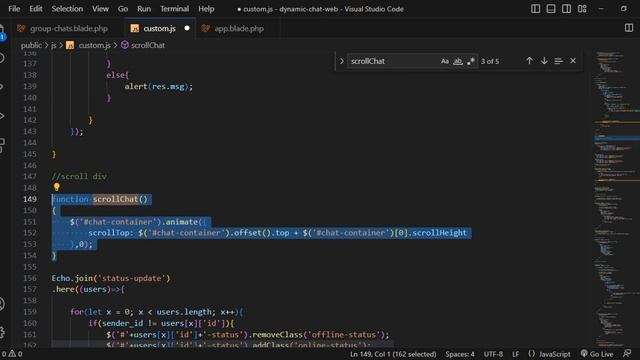Open Explorer in the activity bar
640x360 pixels.
point(2,31)
